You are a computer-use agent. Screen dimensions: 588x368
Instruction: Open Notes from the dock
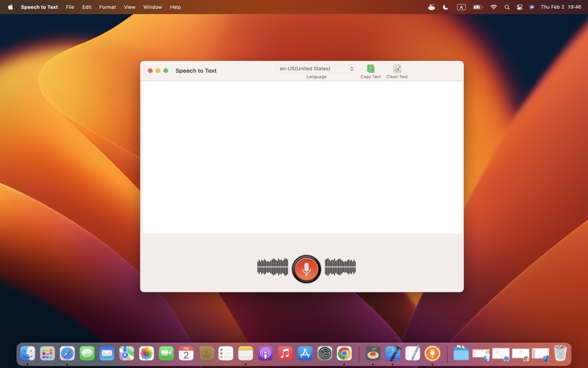click(245, 353)
